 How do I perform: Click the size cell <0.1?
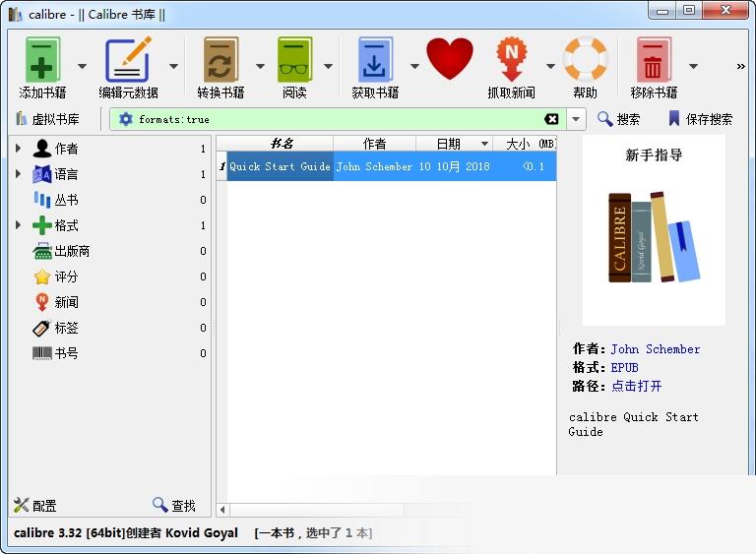coord(525,166)
